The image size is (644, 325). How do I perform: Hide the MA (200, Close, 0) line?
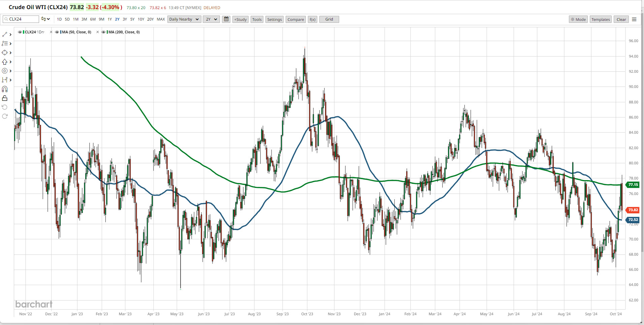[x=103, y=32]
